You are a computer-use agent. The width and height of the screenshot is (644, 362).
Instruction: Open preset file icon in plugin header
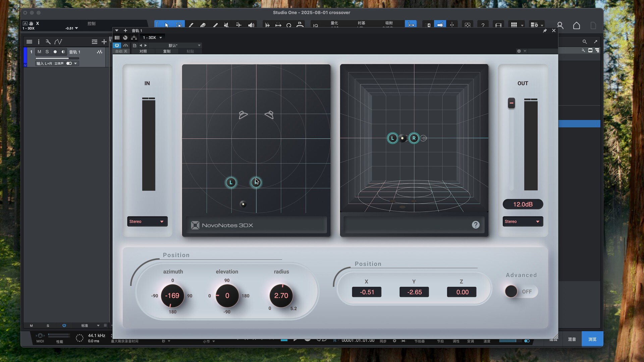[135, 45]
